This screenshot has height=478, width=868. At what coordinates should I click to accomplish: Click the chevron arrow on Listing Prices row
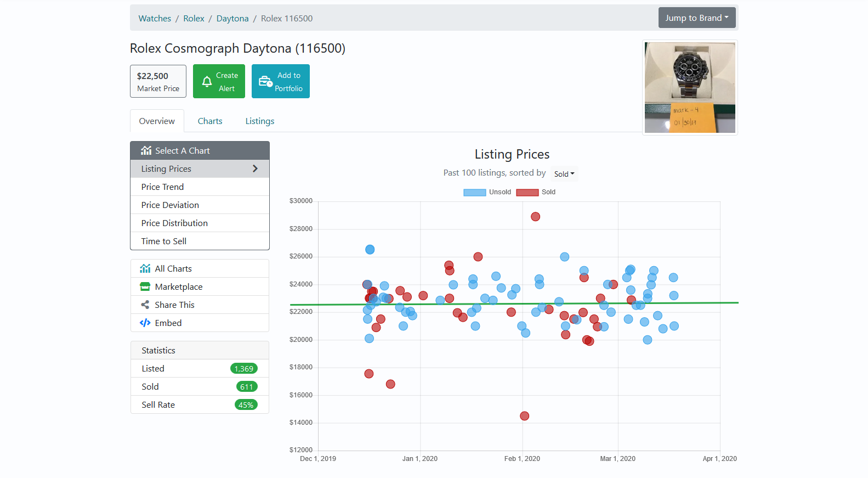pos(255,168)
